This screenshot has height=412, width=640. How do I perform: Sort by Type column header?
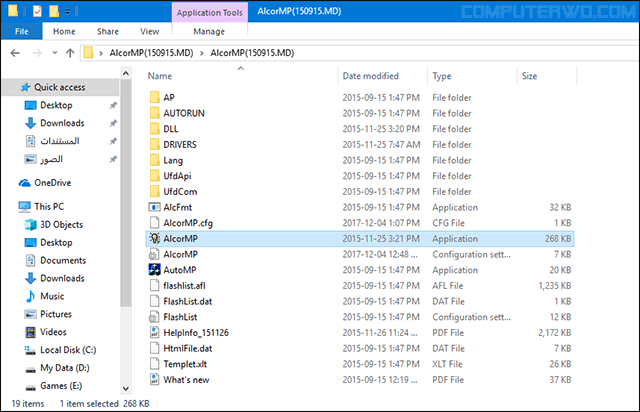coord(442,76)
